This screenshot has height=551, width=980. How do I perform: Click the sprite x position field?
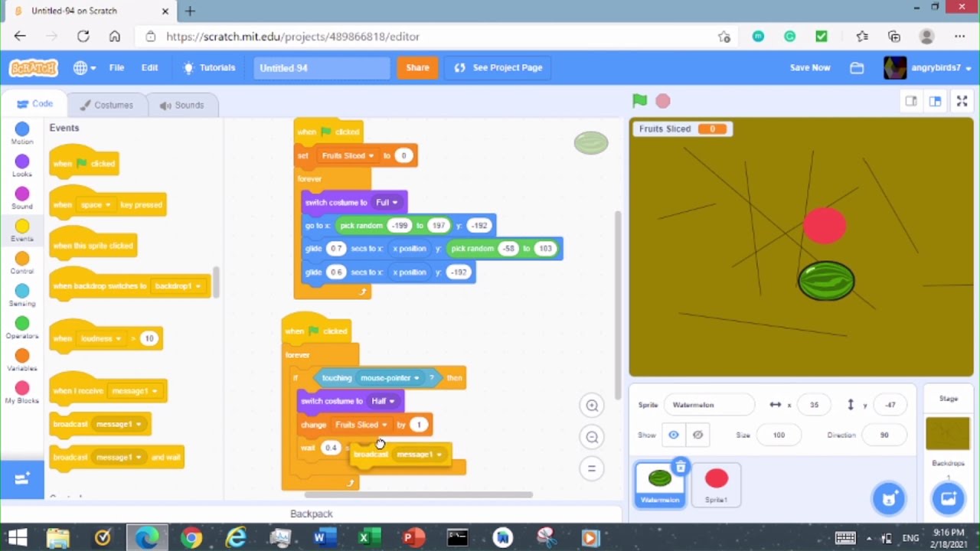click(x=814, y=405)
